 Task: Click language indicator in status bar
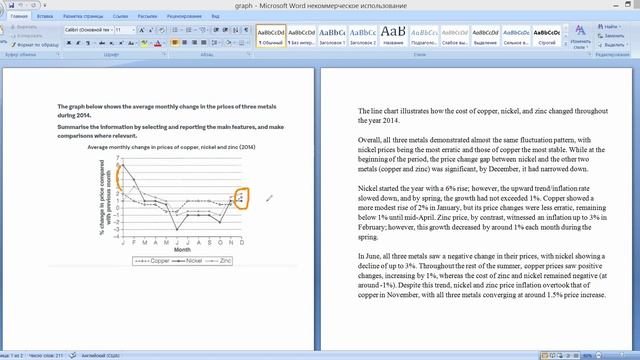tap(100, 356)
